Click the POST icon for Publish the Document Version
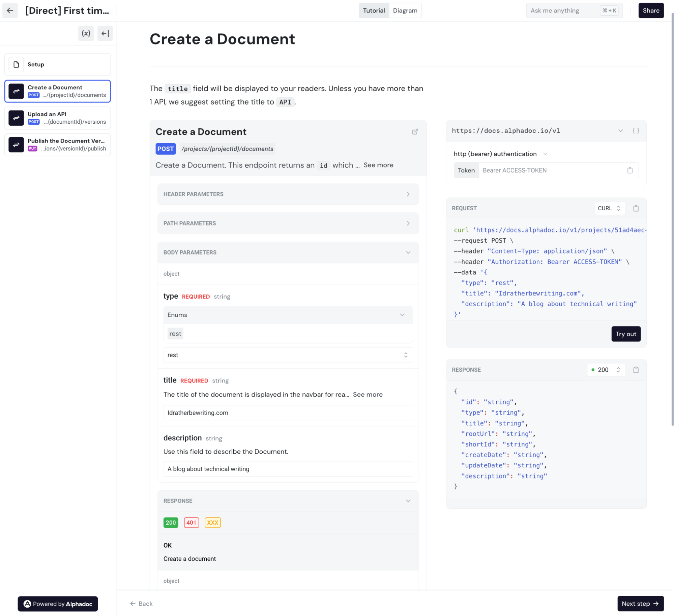 tap(33, 148)
